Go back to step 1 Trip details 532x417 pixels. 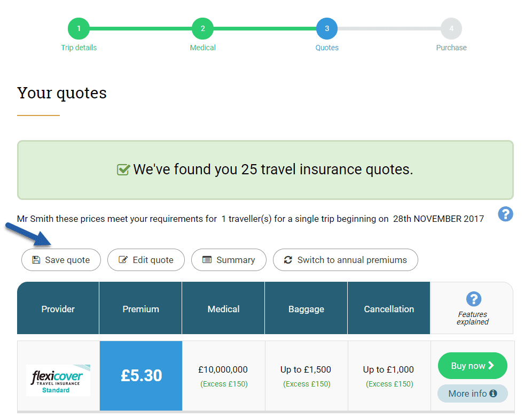[79, 28]
